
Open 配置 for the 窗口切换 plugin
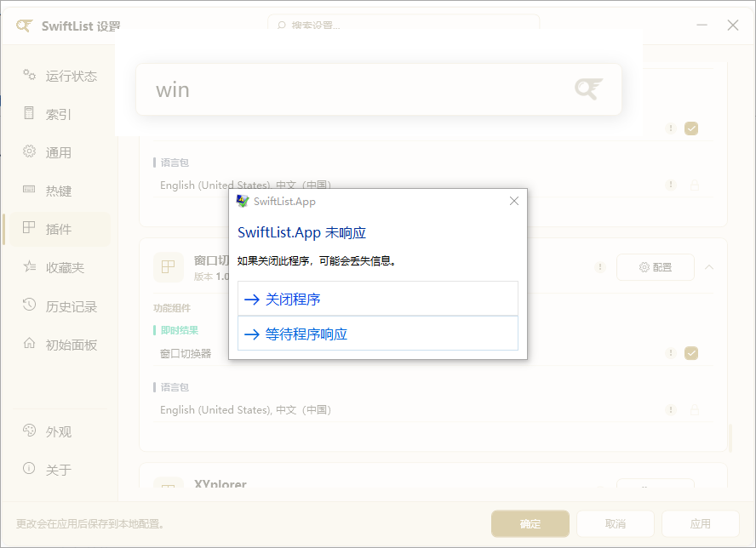[656, 267]
